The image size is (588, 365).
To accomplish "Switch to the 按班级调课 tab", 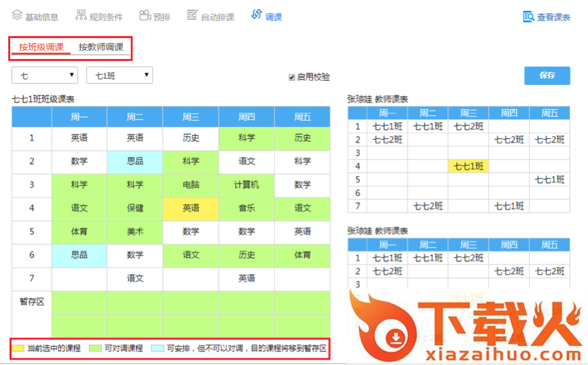I will coord(41,47).
